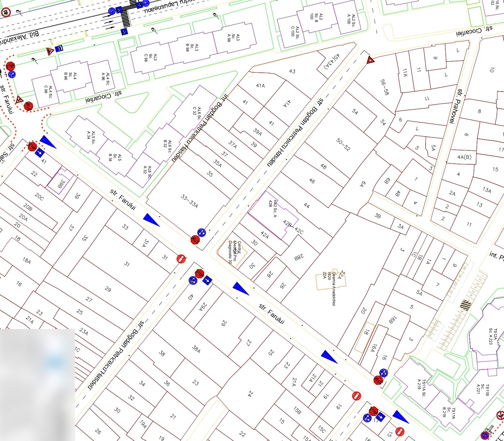The height and width of the screenshot is (441, 504).
Task: Select the no-entry sign beside parcel 31
Action: point(181,259)
